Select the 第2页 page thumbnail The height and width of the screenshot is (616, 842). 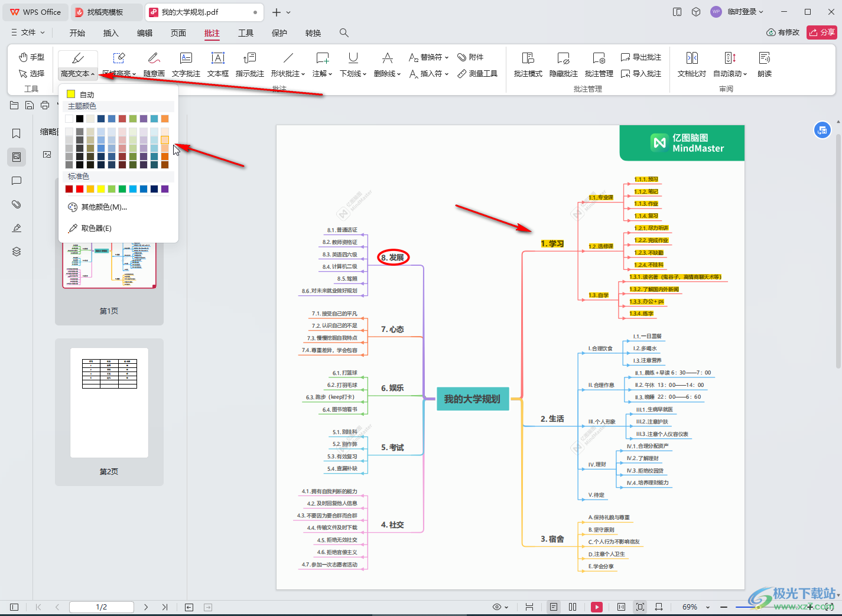point(109,403)
